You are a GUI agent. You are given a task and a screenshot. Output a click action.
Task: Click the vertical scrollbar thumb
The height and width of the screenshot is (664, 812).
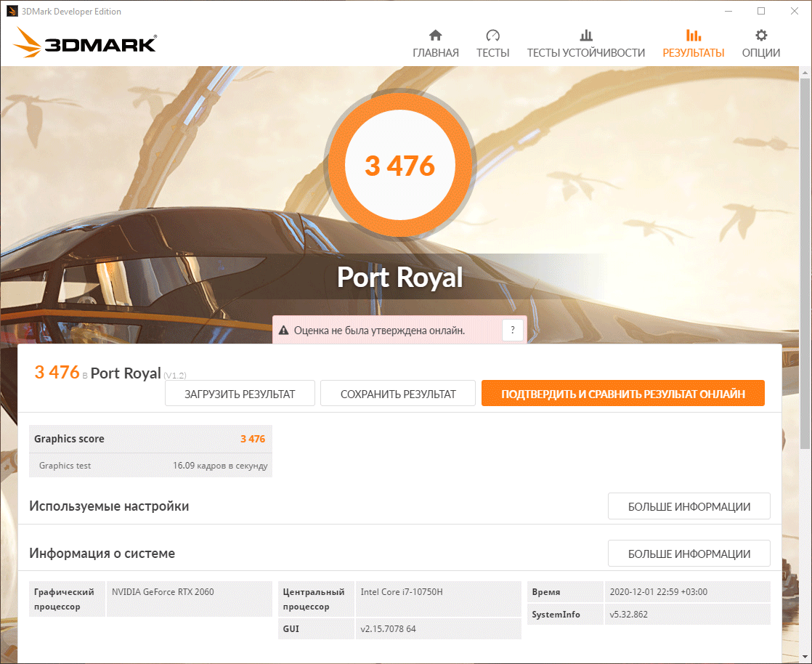[805, 264]
